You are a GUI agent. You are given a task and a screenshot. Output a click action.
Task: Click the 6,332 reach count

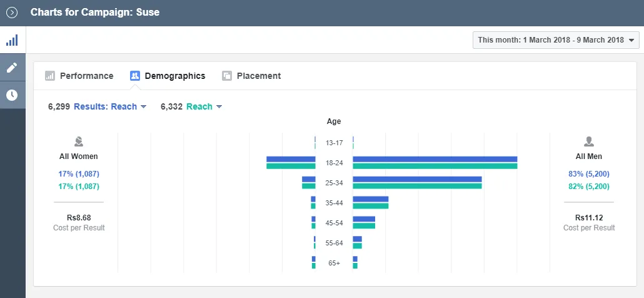[172, 106]
